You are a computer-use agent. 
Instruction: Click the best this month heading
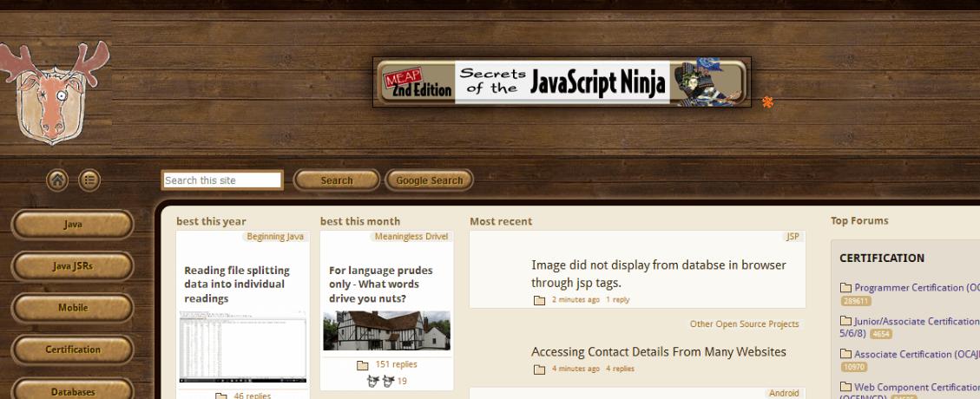pos(360,221)
